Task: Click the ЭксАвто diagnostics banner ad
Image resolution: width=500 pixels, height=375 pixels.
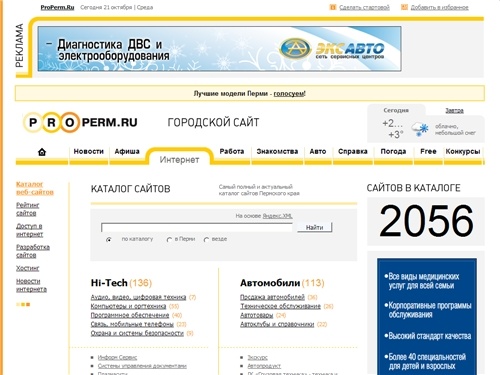Action: pyautogui.click(x=219, y=49)
